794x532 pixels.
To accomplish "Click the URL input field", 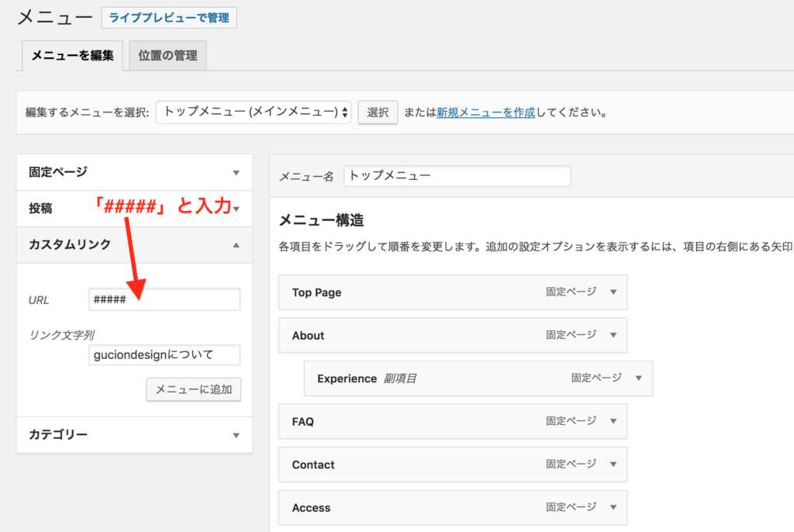I will pos(164,299).
